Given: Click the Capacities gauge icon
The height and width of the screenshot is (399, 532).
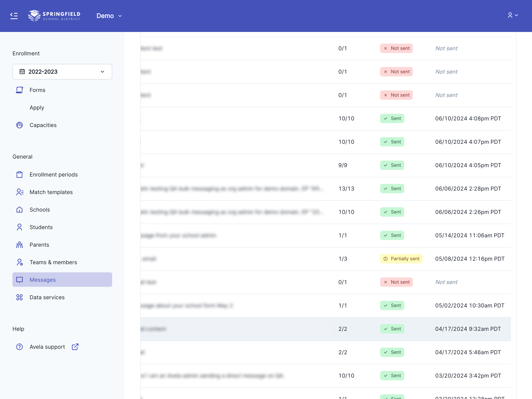Looking at the screenshot, I should coord(19,125).
